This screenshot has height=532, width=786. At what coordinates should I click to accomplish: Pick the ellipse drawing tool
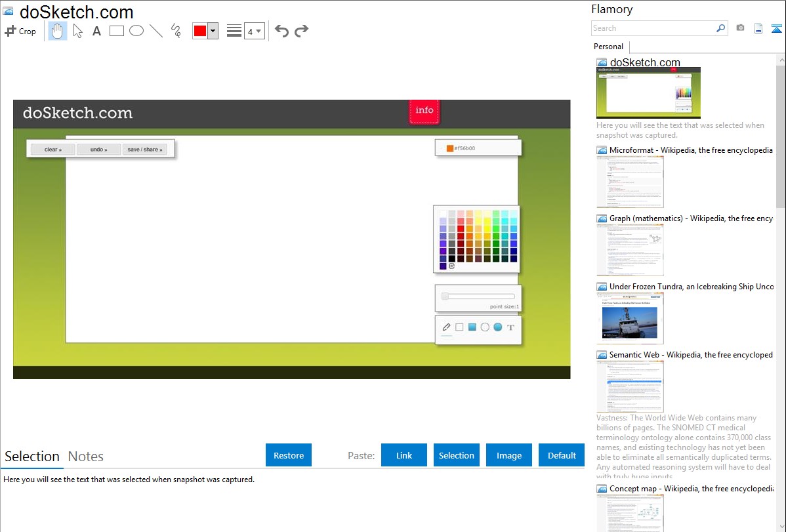click(x=136, y=31)
